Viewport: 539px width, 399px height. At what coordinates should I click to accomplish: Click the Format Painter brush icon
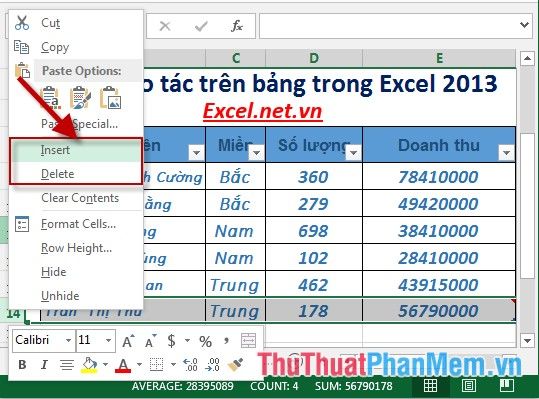tap(235, 364)
